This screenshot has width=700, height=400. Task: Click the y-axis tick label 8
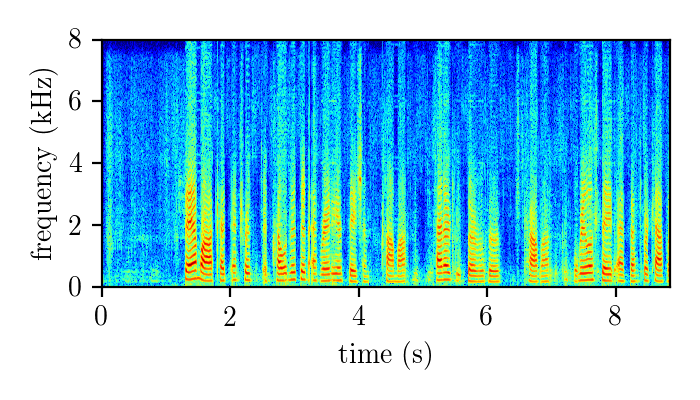75,40
